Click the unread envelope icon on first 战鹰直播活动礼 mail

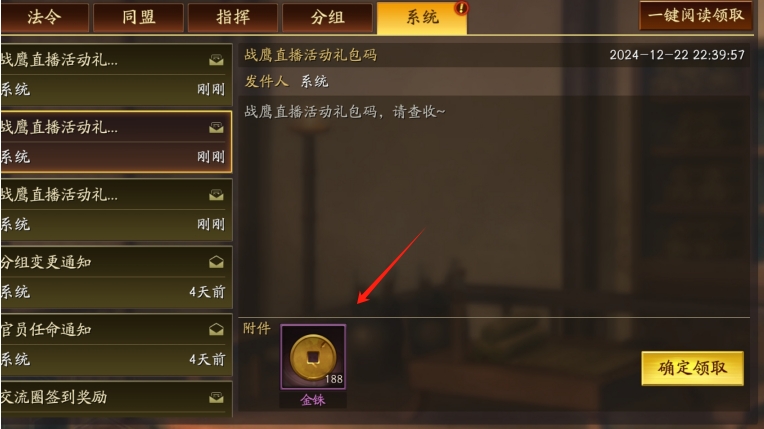tap(216, 60)
